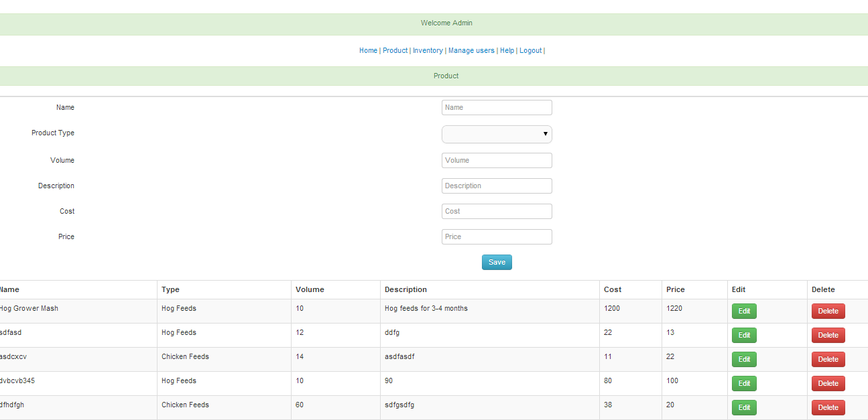Edit the Hog Grower Mash row
The image size is (868, 420).
tap(744, 311)
